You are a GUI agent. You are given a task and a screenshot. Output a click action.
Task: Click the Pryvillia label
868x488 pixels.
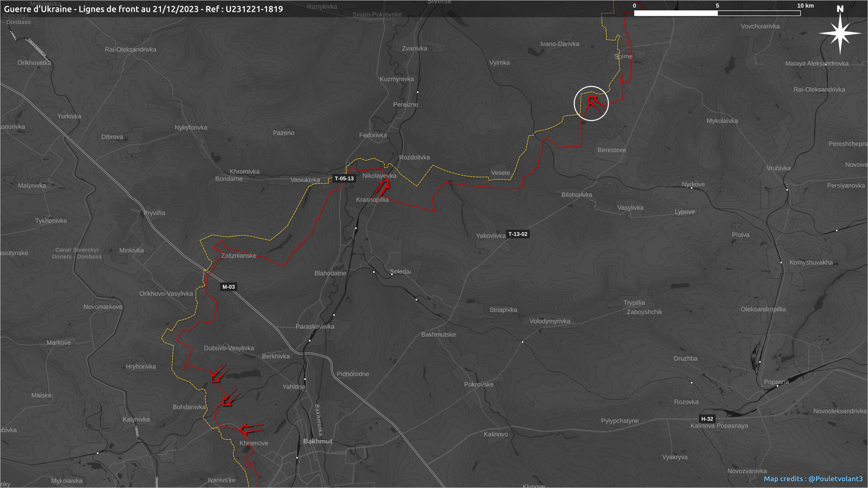point(154,213)
